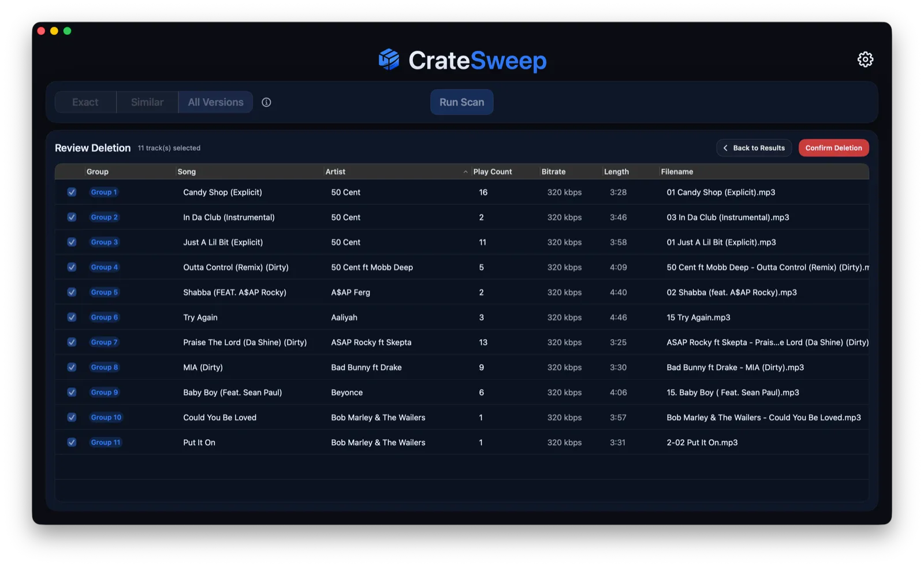Click the Group 3 badge

point(105,242)
